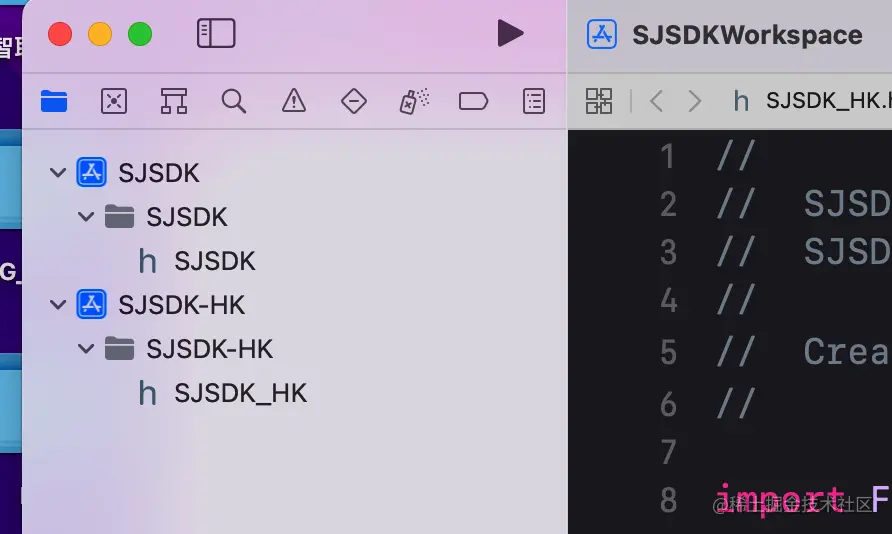Viewport: 892px width, 534px height.
Task: Show the Issue navigator warning icon
Action: pyautogui.click(x=294, y=101)
